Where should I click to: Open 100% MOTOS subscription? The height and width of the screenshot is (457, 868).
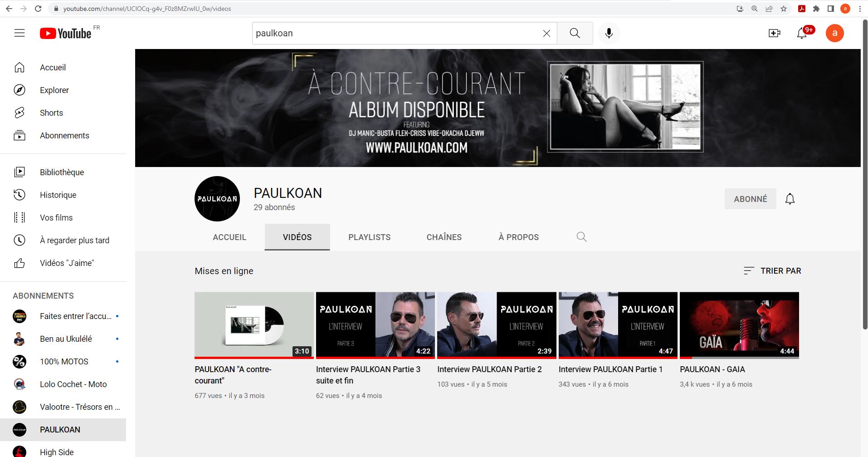point(63,362)
